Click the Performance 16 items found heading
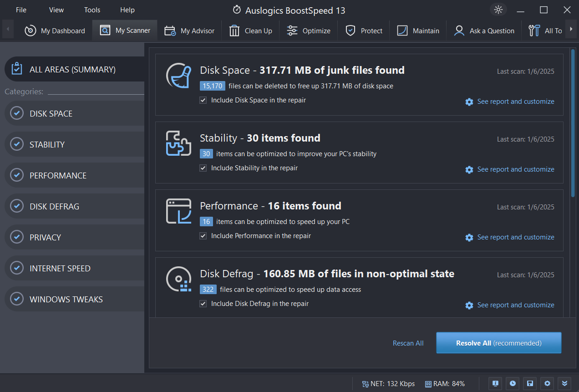Image resolution: width=579 pixels, height=392 pixels. pyautogui.click(x=270, y=206)
